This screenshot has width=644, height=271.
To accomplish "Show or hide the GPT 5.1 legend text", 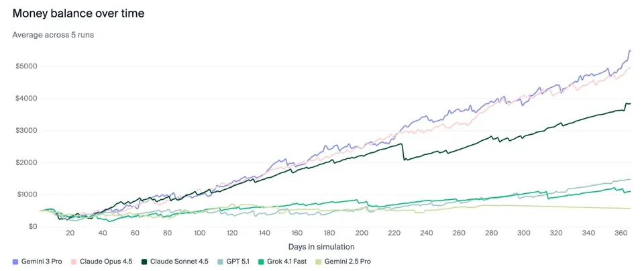I will (238, 261).
